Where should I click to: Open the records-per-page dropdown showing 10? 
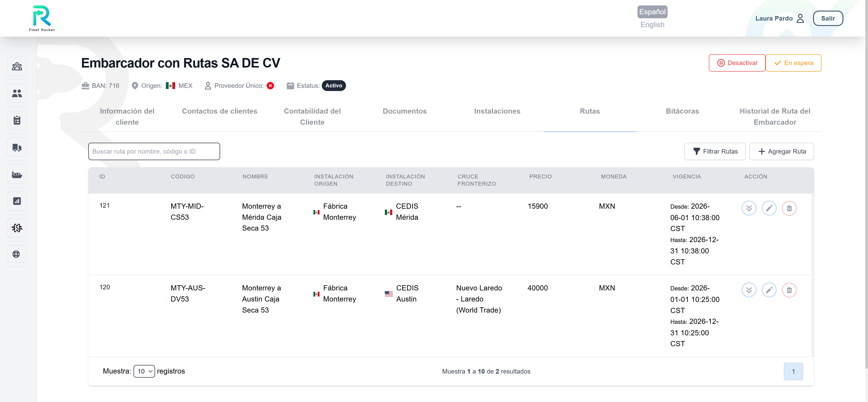(144, 371)
